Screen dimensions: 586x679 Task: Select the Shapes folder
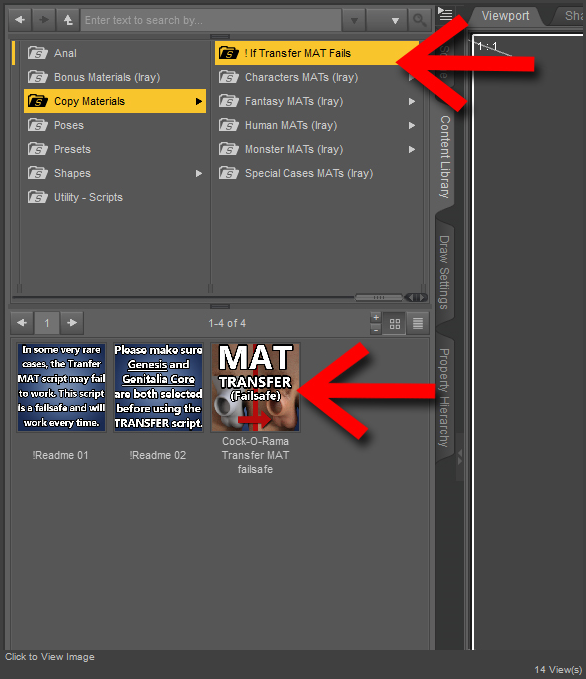(115, 173)
